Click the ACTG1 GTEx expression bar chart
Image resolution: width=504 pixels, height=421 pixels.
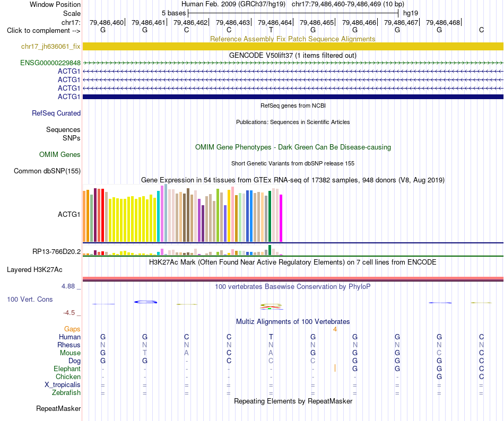click(x=183, y=213)
